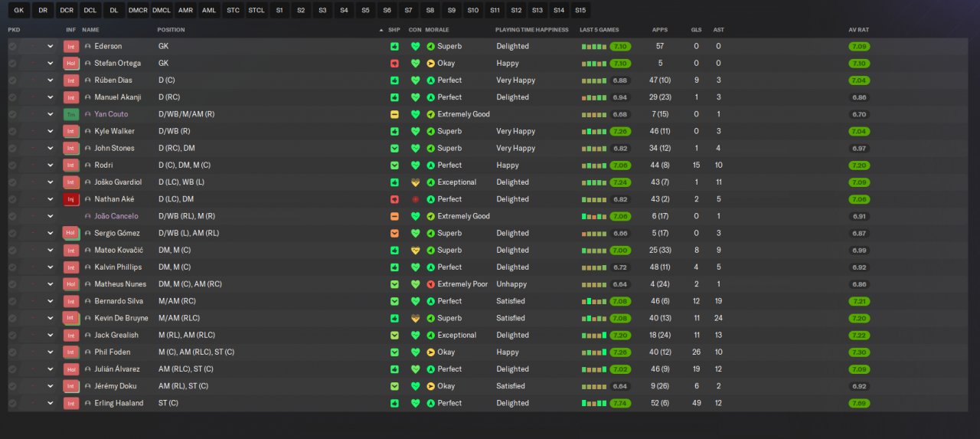This screenshot has height=439, width=980.
Task: Open the dropdown chevron on Julián Álvarez's row
Action: (51, 369)
